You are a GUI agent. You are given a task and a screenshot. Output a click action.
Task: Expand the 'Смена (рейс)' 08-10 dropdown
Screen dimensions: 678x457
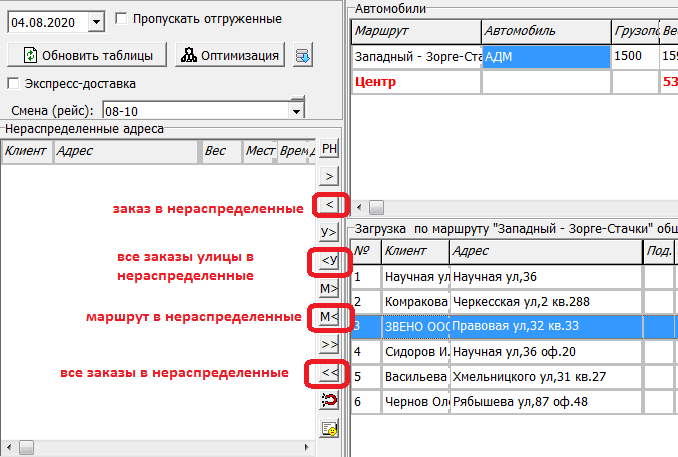point(296,111)
